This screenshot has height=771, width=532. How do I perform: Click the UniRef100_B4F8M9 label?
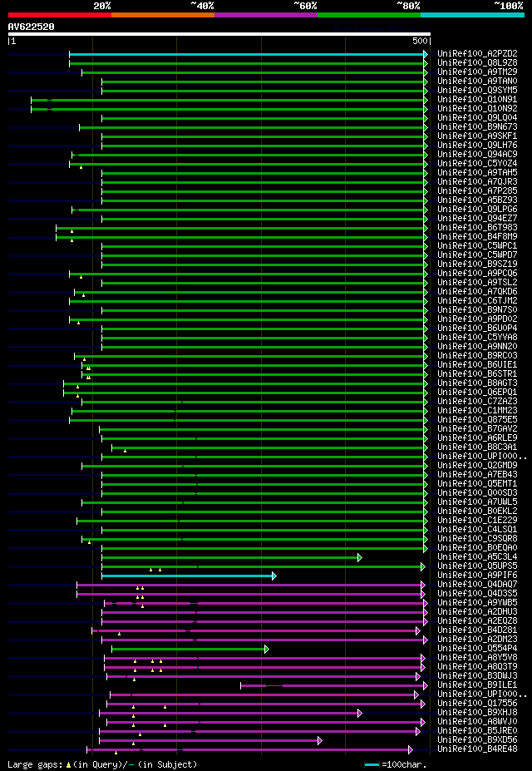(x=477, y=236)
